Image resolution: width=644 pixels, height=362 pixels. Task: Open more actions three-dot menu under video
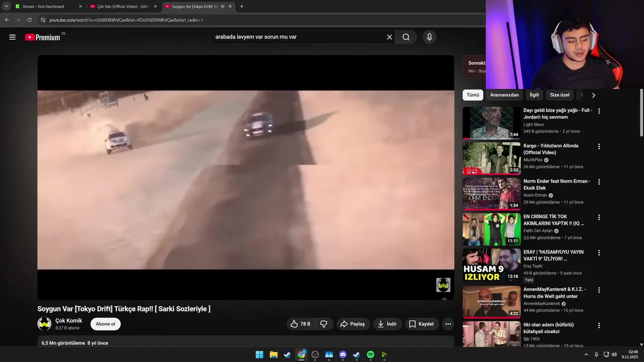(448, 324)
